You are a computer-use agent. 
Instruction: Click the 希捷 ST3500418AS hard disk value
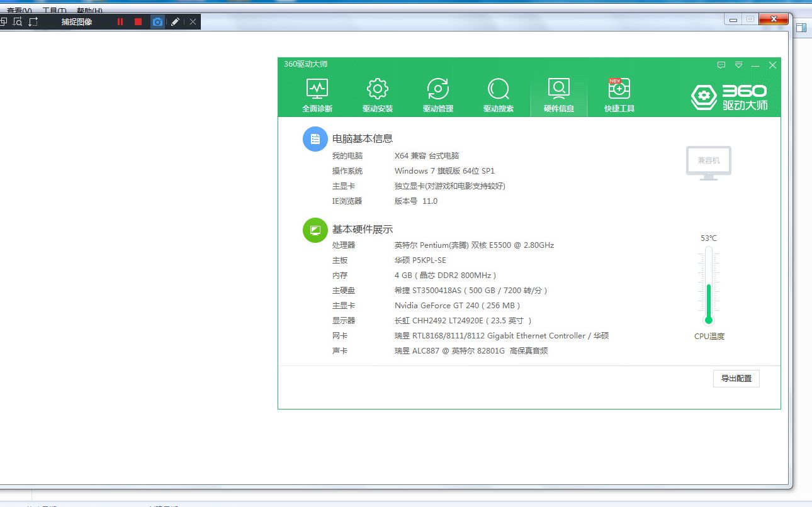click(471, 291)
